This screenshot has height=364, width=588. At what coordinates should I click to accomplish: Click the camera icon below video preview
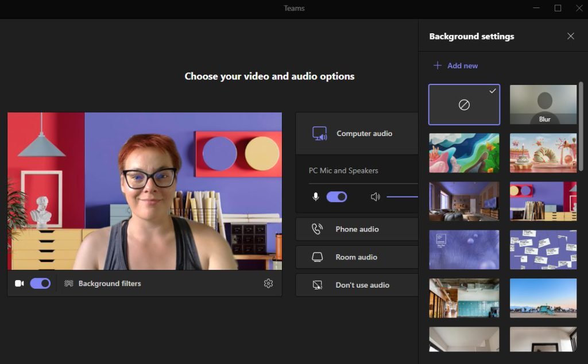tap(19, 284)
